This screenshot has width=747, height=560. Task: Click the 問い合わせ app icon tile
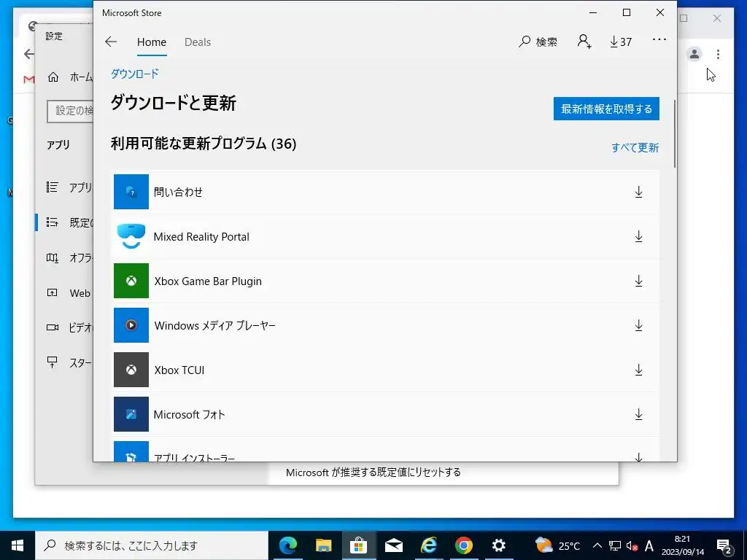click(131, 192)
